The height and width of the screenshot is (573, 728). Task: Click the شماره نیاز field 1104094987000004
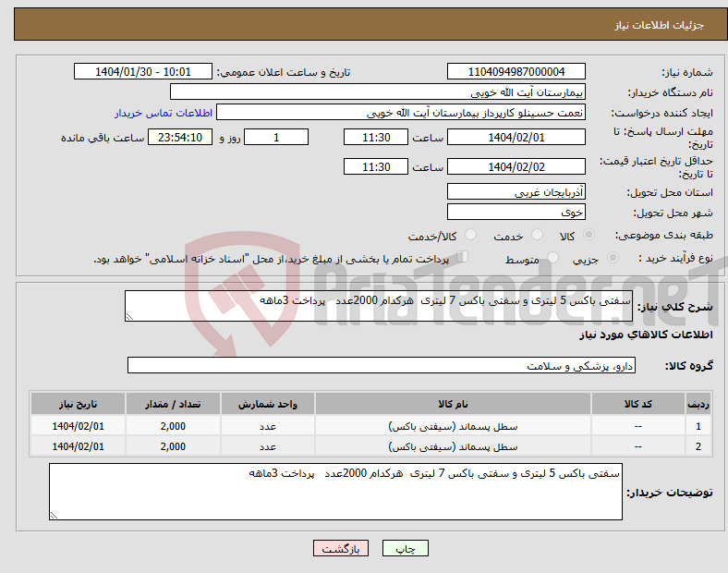click(516, 71)
